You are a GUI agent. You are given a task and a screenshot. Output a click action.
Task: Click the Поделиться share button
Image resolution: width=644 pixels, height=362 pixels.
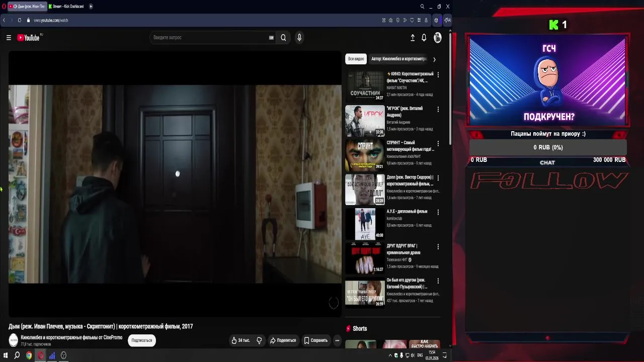click(283, 340)
